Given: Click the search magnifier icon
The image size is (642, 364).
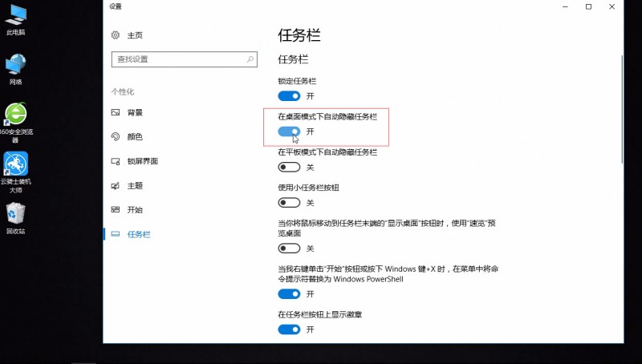Looking at the screenshot, I should pos(250,59).
